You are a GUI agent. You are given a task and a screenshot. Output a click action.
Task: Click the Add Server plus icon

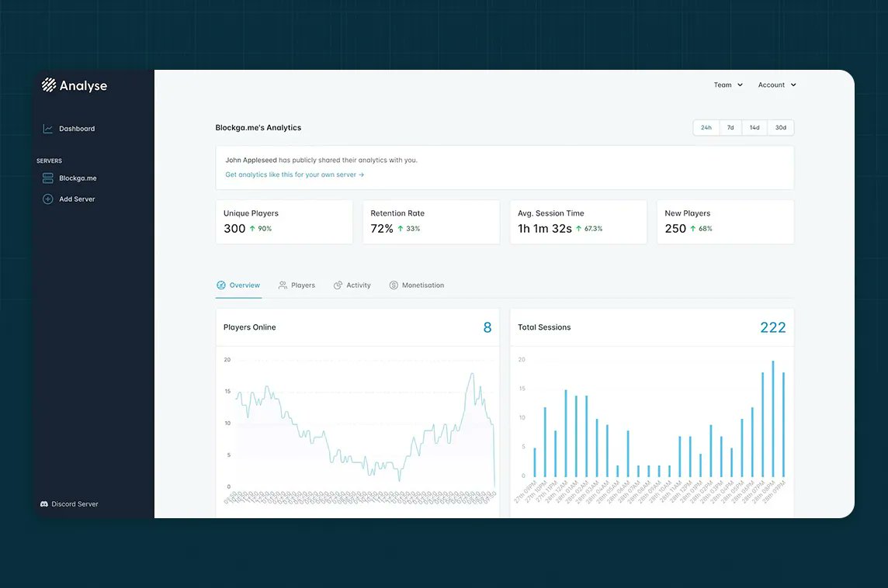pos(47,199)
